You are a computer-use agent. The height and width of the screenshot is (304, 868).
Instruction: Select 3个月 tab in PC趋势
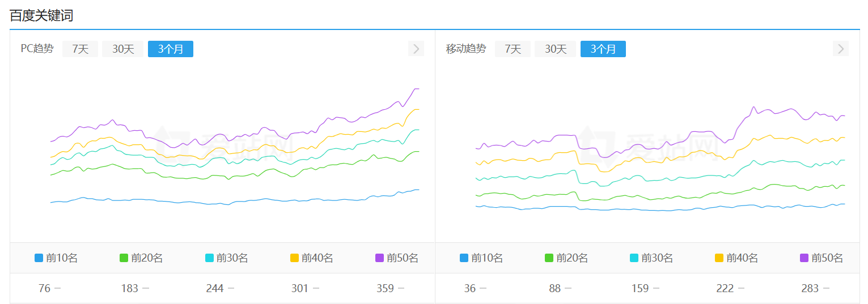170,49
